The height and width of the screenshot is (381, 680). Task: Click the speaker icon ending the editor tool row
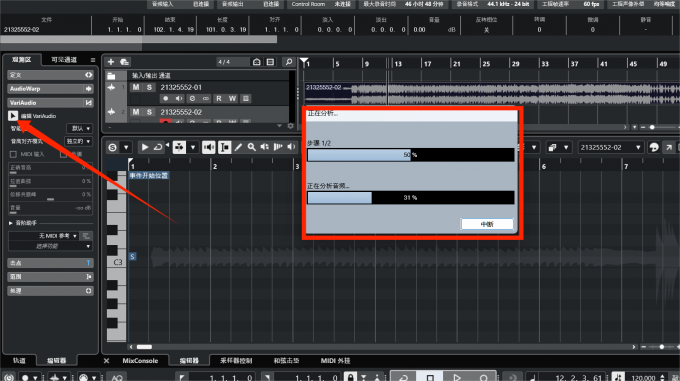click(291, 147)
